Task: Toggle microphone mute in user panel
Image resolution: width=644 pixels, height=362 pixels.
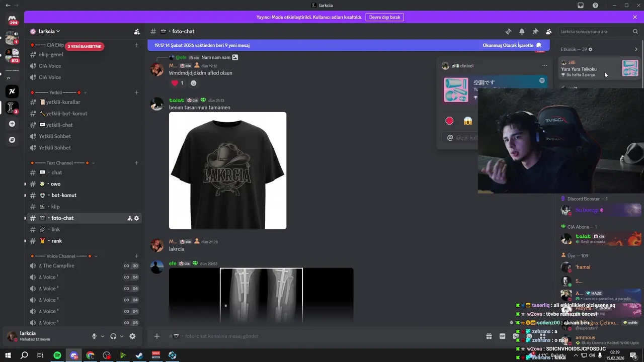Action: pos(94,336)
